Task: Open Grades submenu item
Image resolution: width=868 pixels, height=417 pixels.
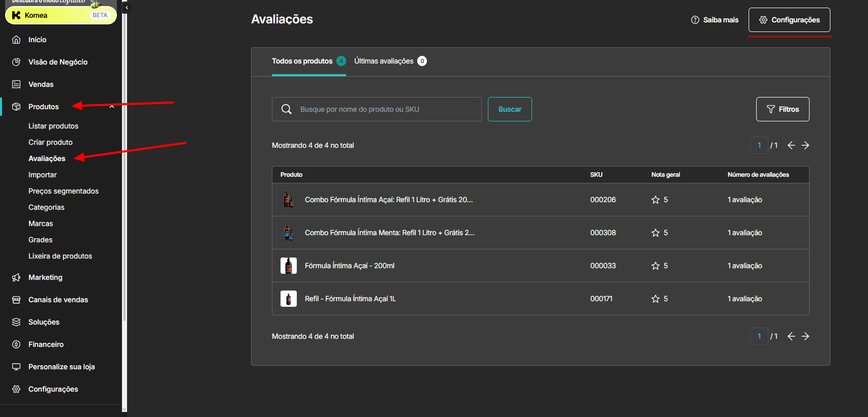Action: coord(40,240)
